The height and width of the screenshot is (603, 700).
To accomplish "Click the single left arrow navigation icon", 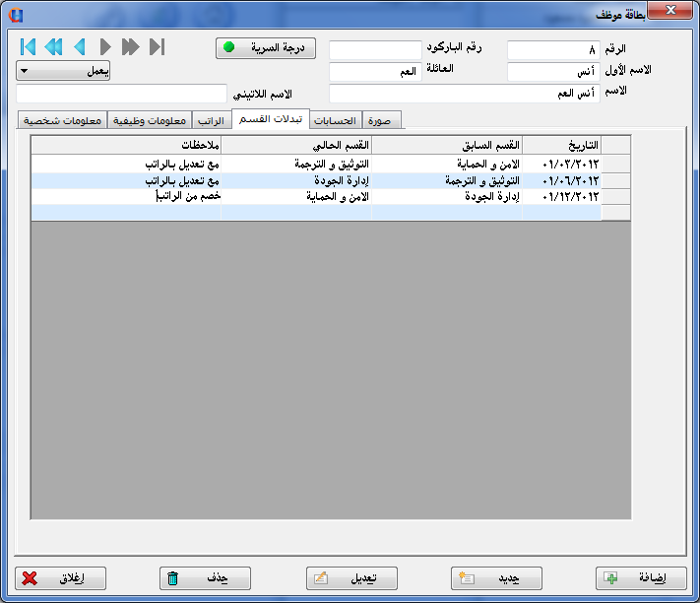I will click(80, 47).
